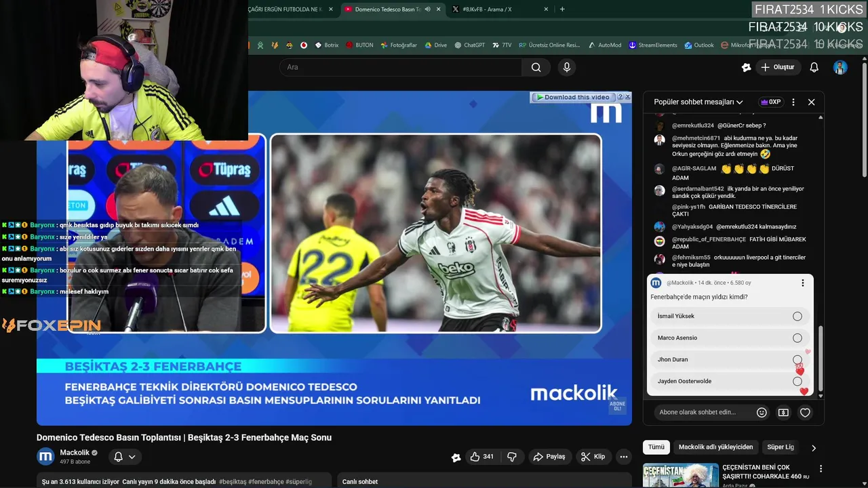Click the Klip button
This screenshot has width=868, height=488.
click(x=593, y=457)
